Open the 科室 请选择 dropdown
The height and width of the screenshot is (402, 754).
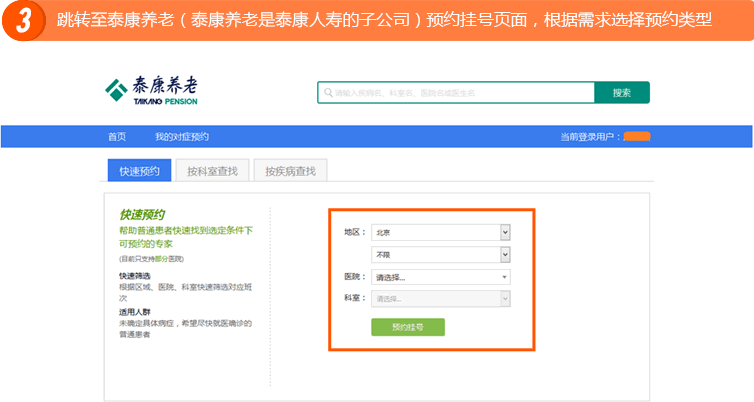click(x=440, y=299)
